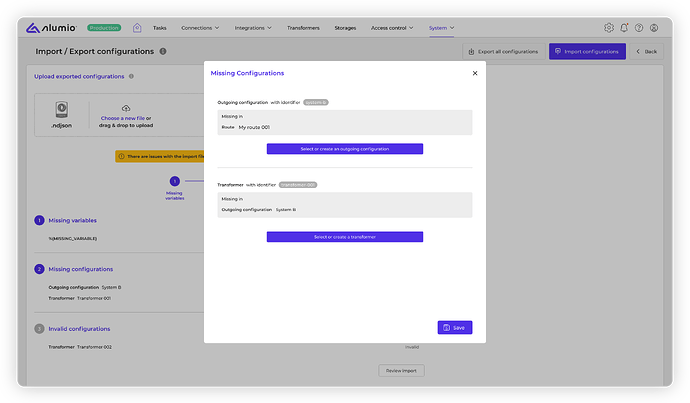Expand the Integrations dropdown
The width and height of the screenshot is (690, 403).
pos(253,28)
